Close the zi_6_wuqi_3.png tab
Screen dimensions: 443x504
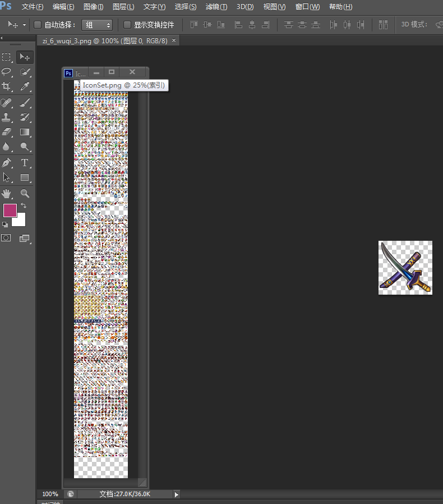[174, 40]
